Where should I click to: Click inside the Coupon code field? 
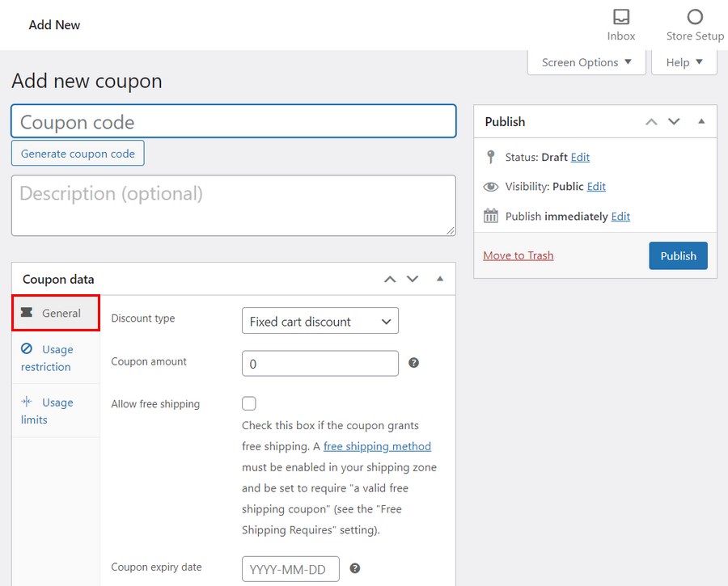pyautogui.click(x=233, y=121)
